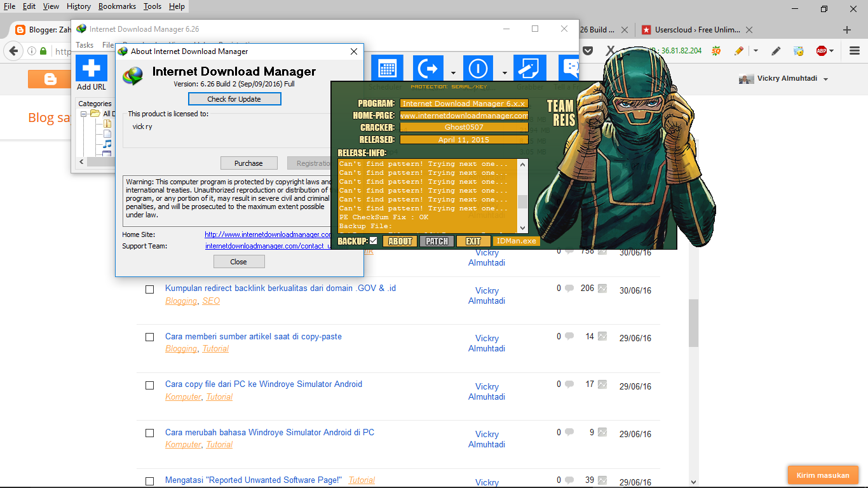This screenshot has height=488, width=868.
Task: Click Close button at the bottom of About dialog
Action: pyautogui.click(x=239, y=262)
